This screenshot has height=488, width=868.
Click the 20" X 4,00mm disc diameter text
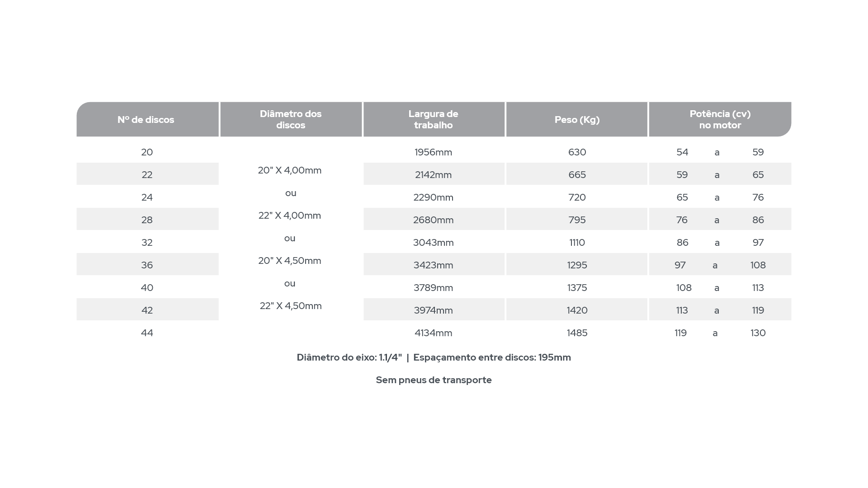click(x=290, y=170)
